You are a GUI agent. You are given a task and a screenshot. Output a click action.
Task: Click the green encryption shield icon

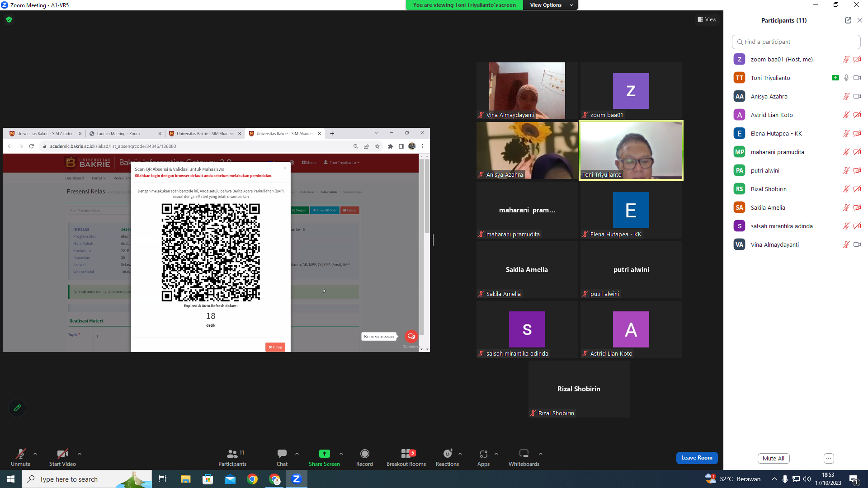pyautogui.click(x=9, y=19)
